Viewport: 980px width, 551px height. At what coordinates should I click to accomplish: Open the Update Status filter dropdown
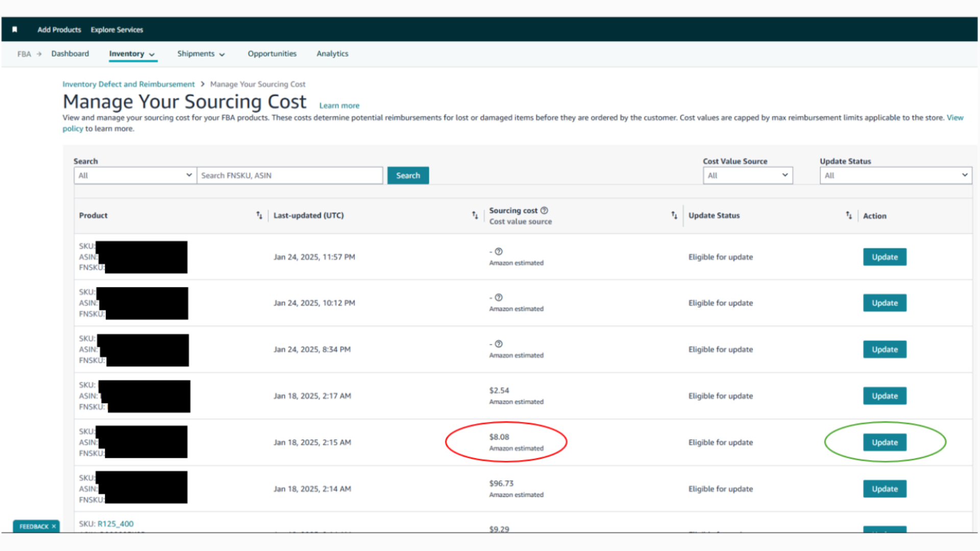pos(896,176)
